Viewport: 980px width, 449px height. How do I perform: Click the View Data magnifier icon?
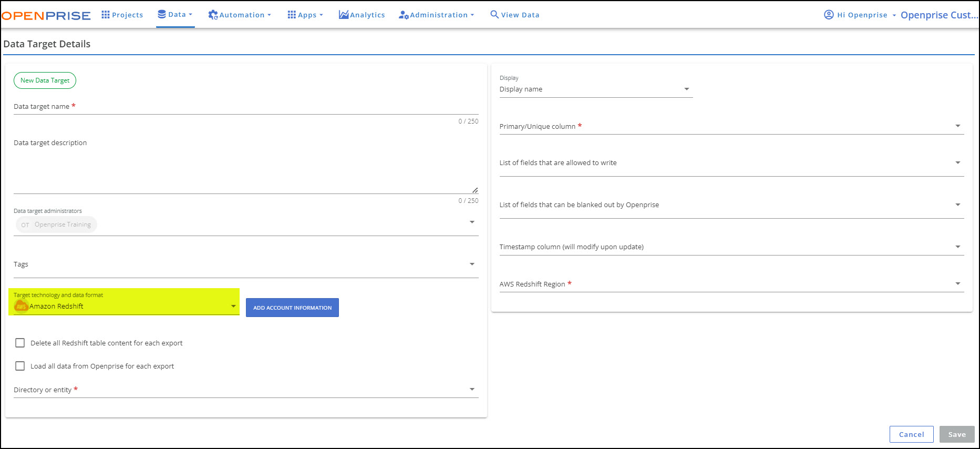click(494, 14)
